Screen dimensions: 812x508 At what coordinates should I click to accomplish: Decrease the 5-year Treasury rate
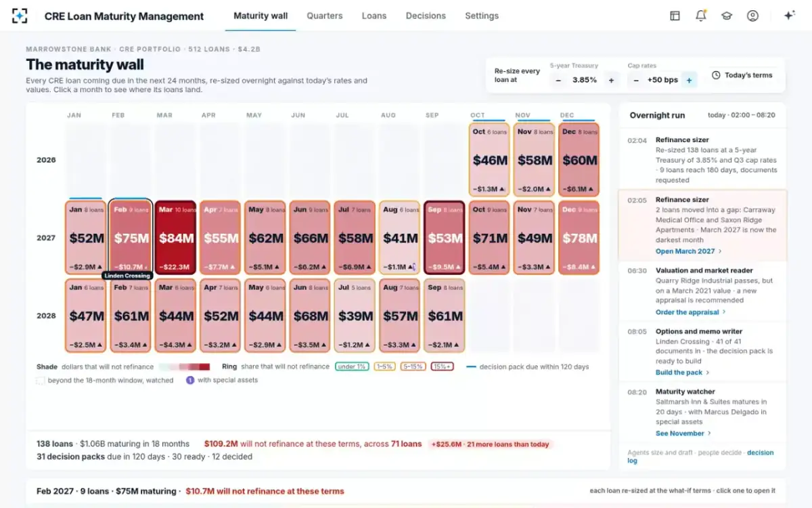coord(558,80)
